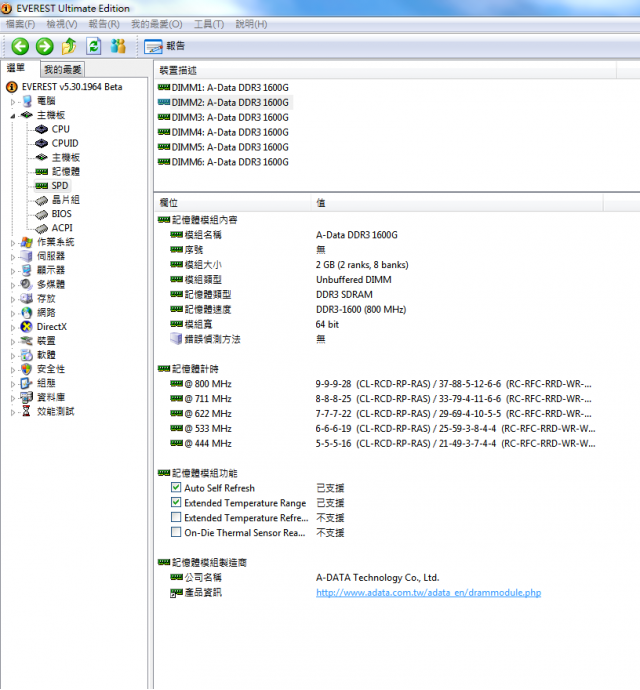Expand the DirectX node arrow
640x690 pixels.
point(13,327)
